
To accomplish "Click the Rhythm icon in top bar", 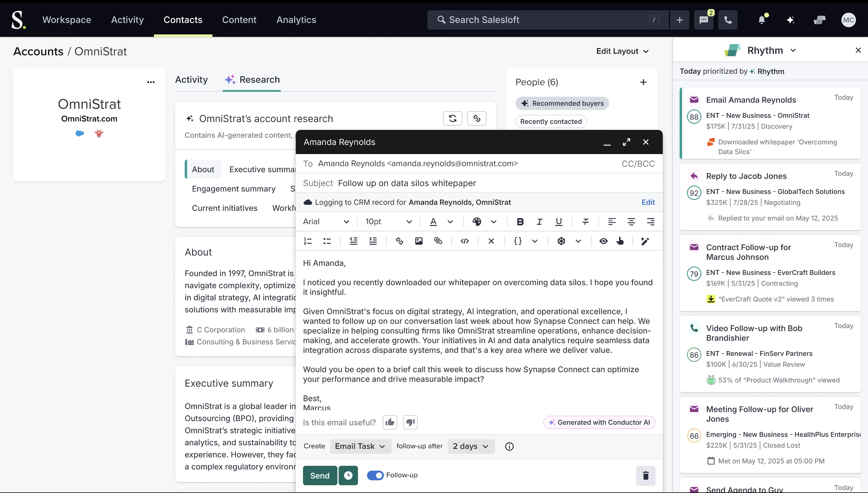I will click(819, 20).
